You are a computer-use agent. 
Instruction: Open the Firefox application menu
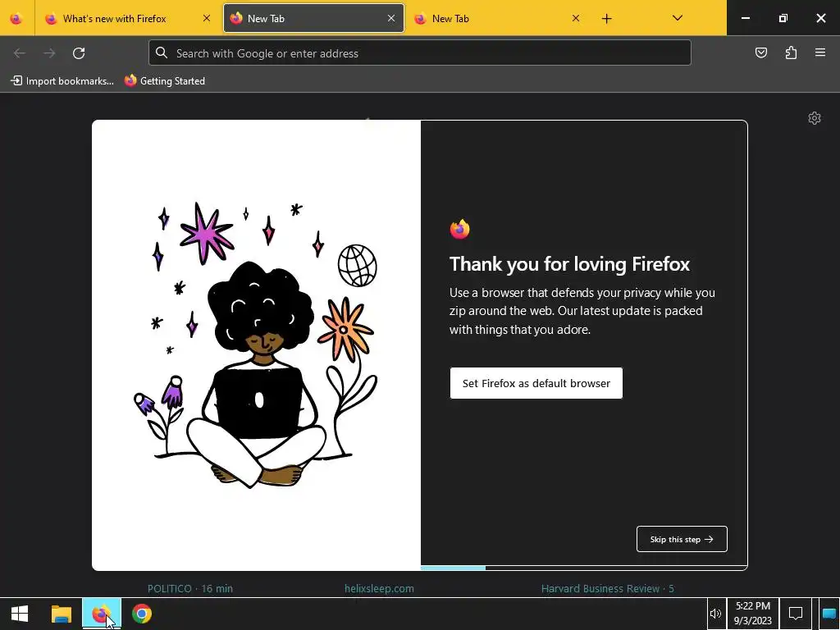coord(820,52)
